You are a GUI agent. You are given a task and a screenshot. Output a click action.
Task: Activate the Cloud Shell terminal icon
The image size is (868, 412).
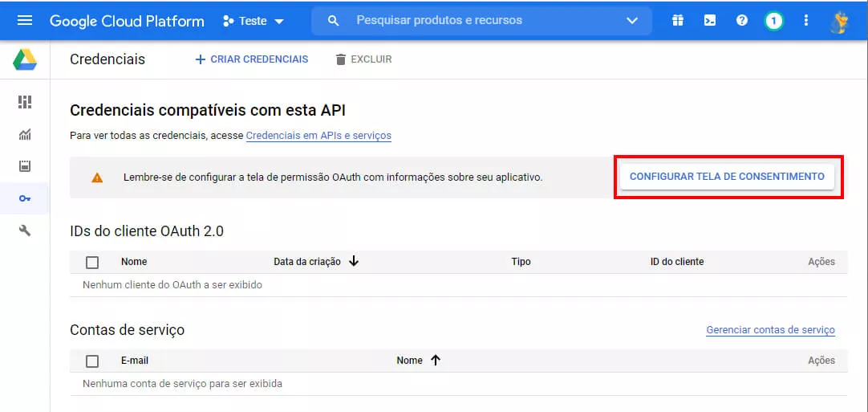(x=710, y=21)
